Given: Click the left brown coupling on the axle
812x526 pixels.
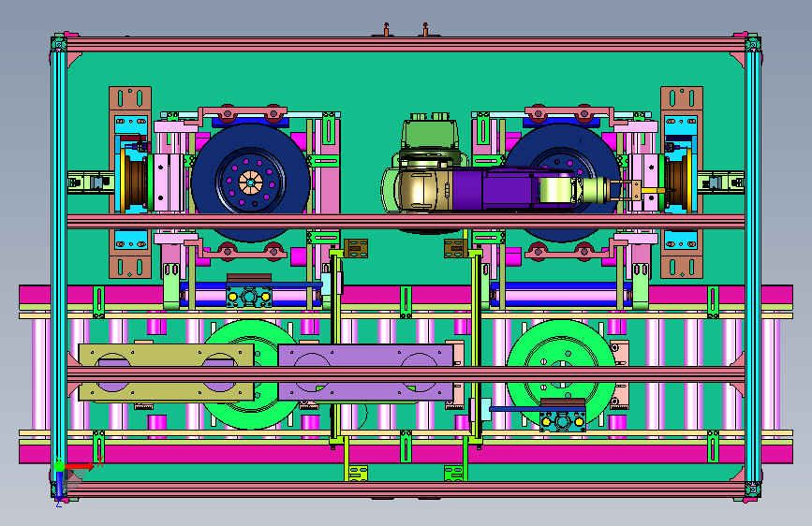Looking at the screenshot, I should (x=137, y=183).
